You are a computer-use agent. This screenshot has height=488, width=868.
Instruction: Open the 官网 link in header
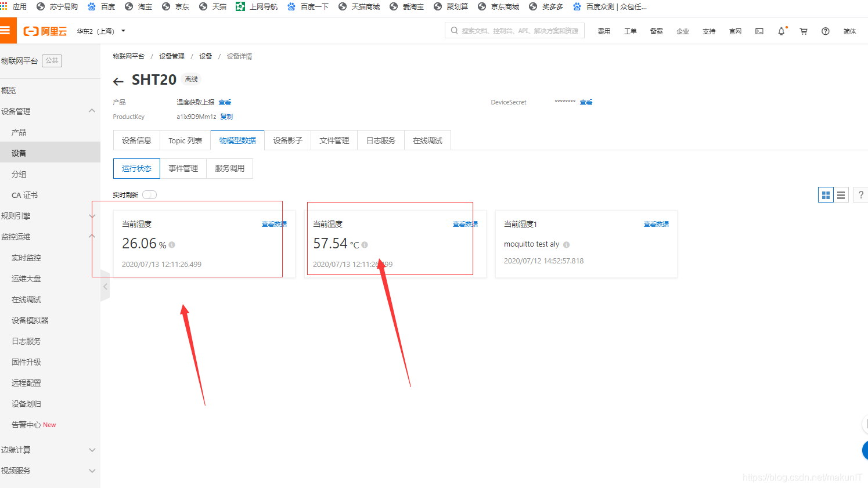735,31
